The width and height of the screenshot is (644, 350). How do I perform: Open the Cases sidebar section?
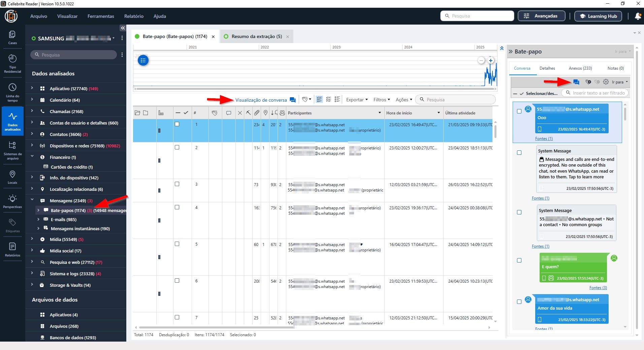pyautogui.click(x=12, y=37)
